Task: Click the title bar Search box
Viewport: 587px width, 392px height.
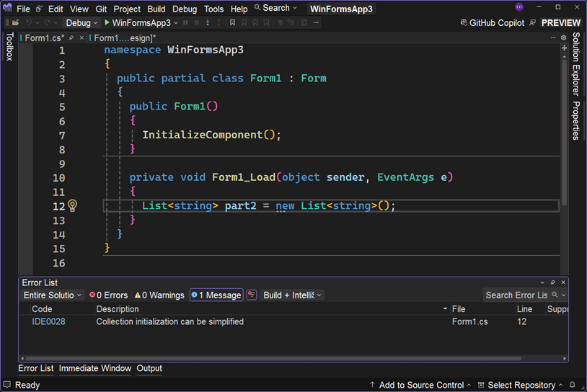Action: (x=275, y=8)
